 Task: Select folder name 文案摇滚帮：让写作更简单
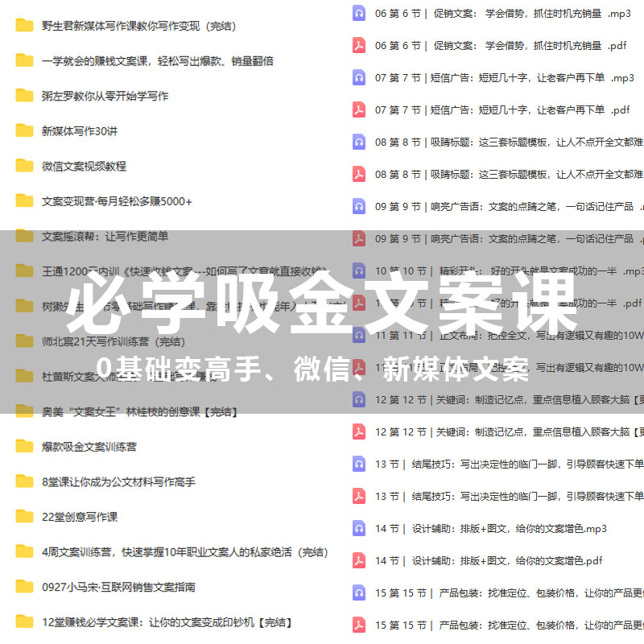tap(105, 237)
